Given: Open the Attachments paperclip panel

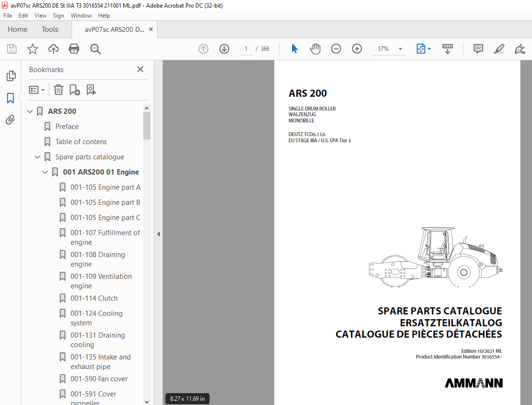Looking at the screenshot, I should point(10,120).
